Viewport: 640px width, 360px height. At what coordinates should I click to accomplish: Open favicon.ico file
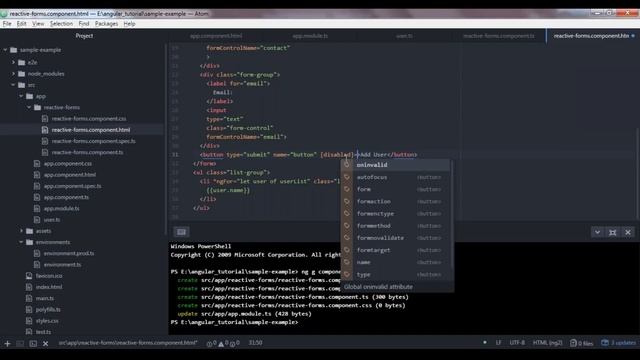[49, 276]
